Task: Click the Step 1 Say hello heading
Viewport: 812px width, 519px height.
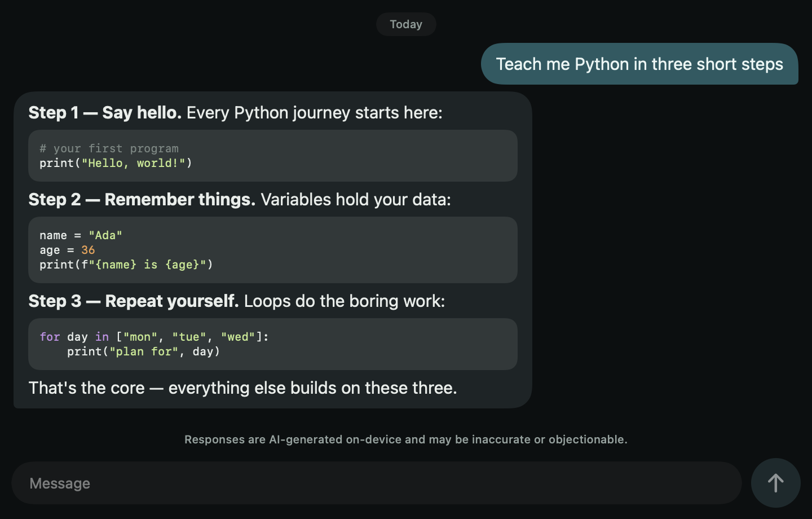Action: click(x=105, y=113)
